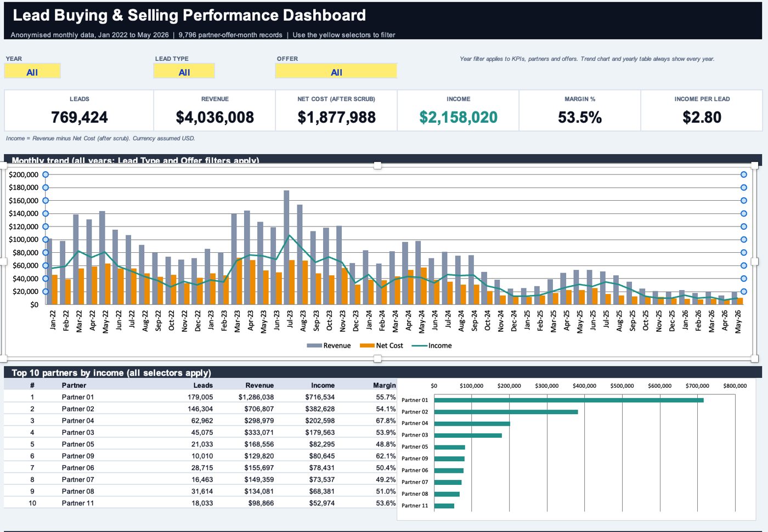
Task: Click the bottom-center handle of the trend chart
Action: tap(377, 359)
